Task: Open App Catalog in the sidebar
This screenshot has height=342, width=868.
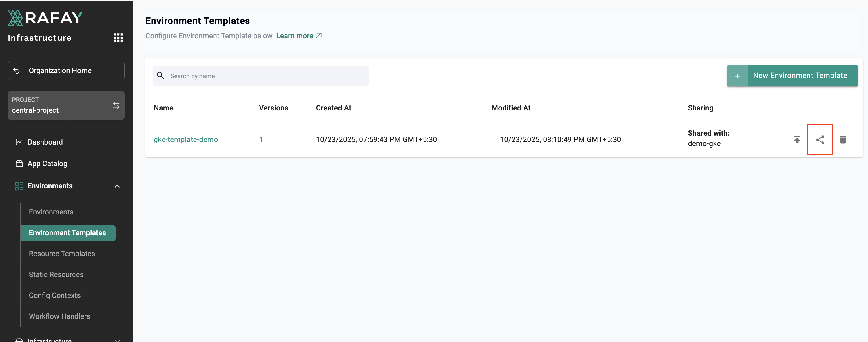Action: pyautogui.click(x=47, y=163)
